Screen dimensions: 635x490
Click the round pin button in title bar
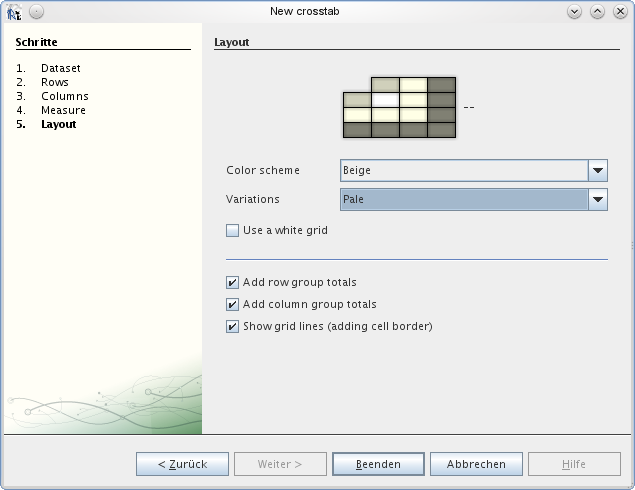(x=36, y=12)
